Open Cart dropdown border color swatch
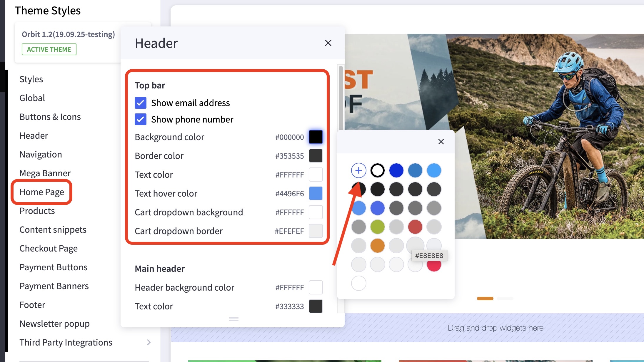 316,231
